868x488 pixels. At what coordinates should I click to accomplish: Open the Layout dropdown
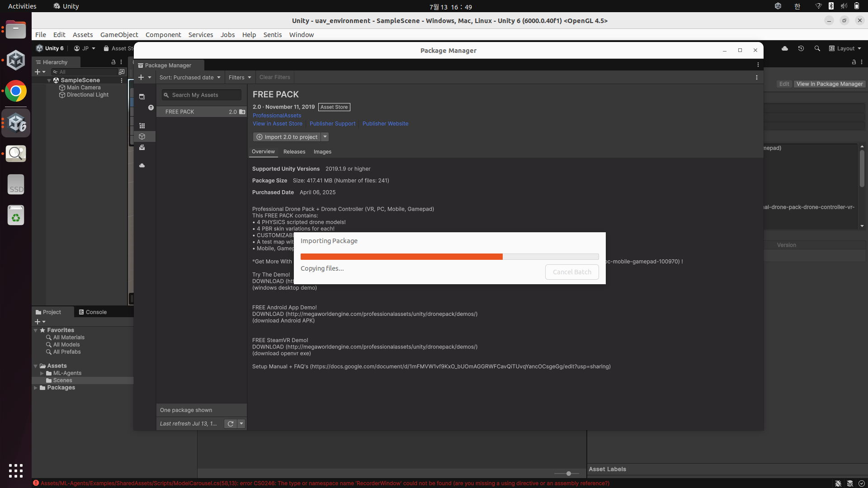point(845,48)
